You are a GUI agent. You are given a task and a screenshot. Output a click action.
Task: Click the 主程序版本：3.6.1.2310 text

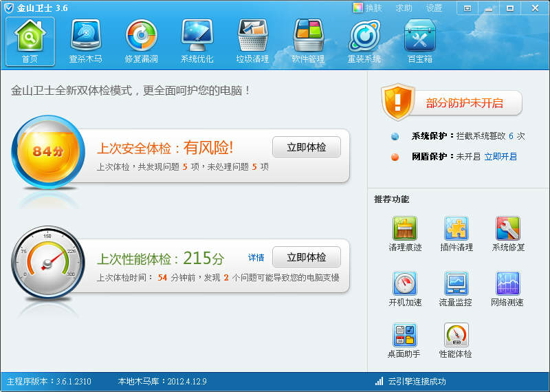coord(49,382)
